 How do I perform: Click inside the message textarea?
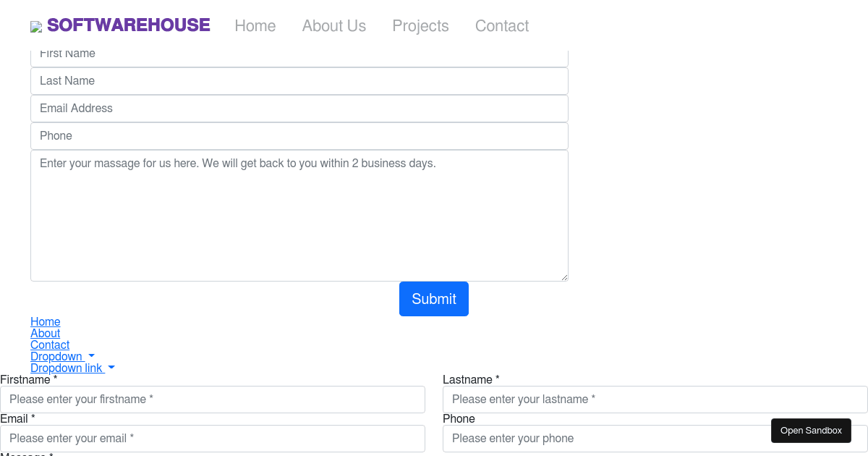[x=299, y=215]
